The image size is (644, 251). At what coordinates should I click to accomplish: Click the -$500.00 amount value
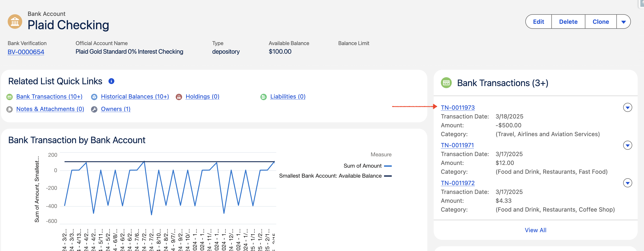[x=508, y=125]
